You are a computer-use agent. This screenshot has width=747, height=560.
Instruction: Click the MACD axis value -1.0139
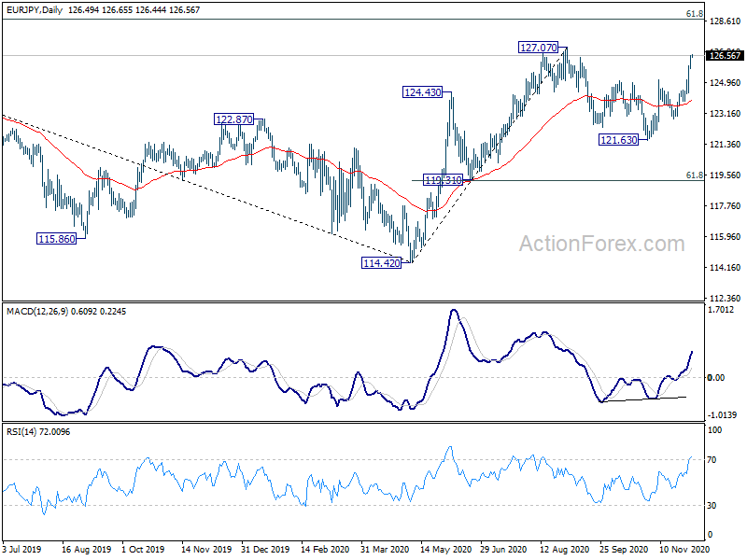[722, 414]
